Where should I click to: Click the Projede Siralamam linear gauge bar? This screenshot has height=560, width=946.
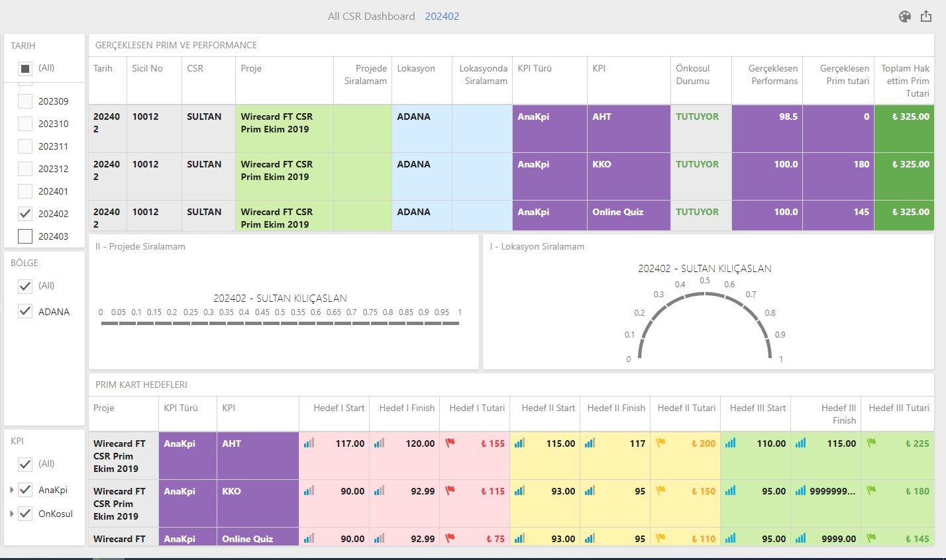280,323
